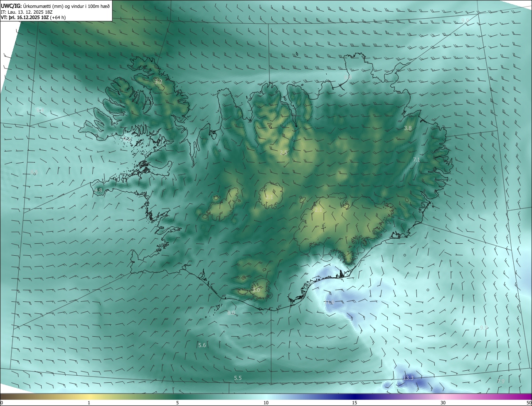Click the 4.8 value on the western peninsula
The width and height of the screenshot is (532, 406).
point(98,191)
